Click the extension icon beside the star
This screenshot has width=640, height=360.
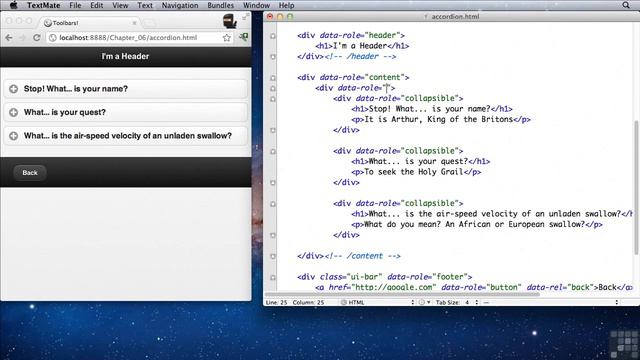[244, 37]
